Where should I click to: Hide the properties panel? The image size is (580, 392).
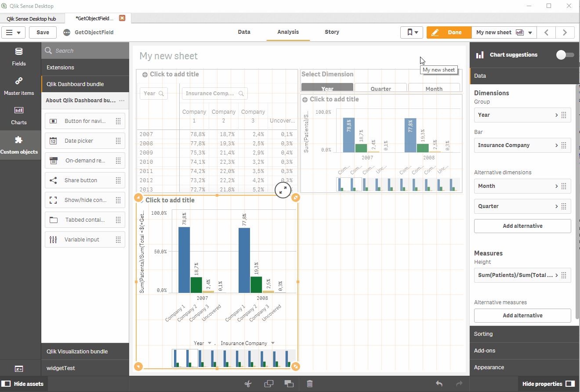[x=548, y=384]
